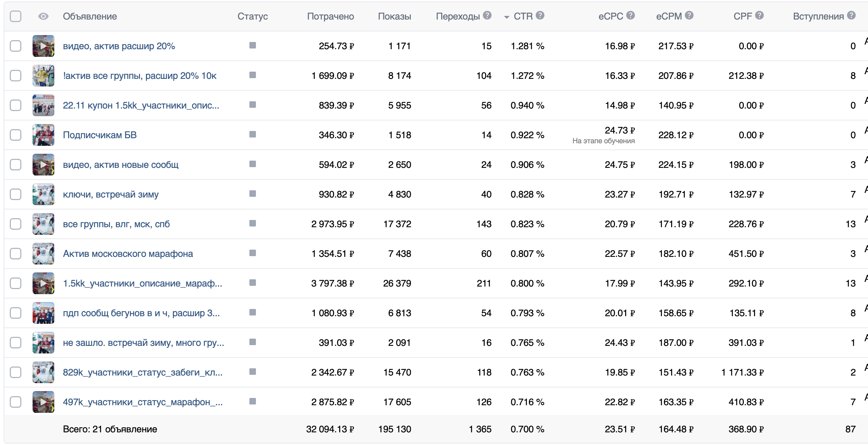
Task: Click video thumbnail of 497k_участники ad
Action: 43,402
